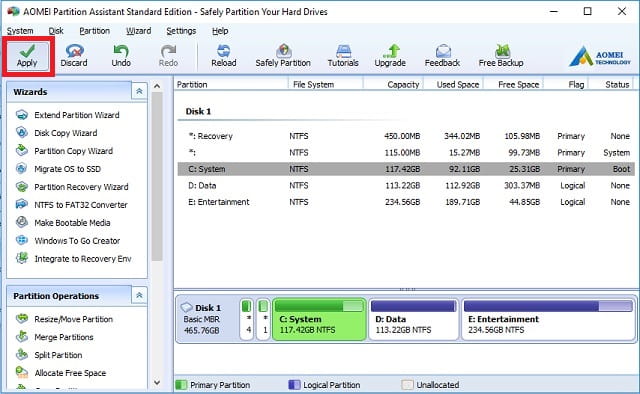Viewport: 640px width, 394px height.
Task: Click the Primary Partition legend swatch
Action: point(181,385)
